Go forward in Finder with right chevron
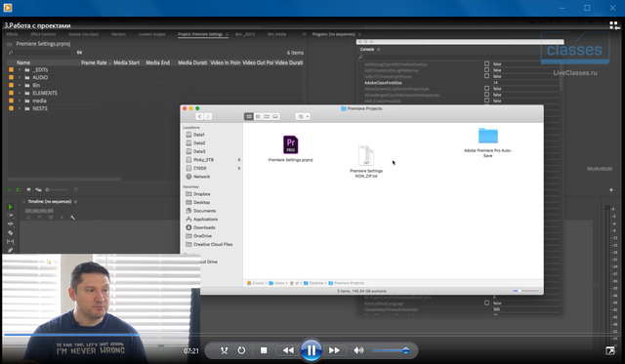625x364 pixels. (x=208, y=116)
